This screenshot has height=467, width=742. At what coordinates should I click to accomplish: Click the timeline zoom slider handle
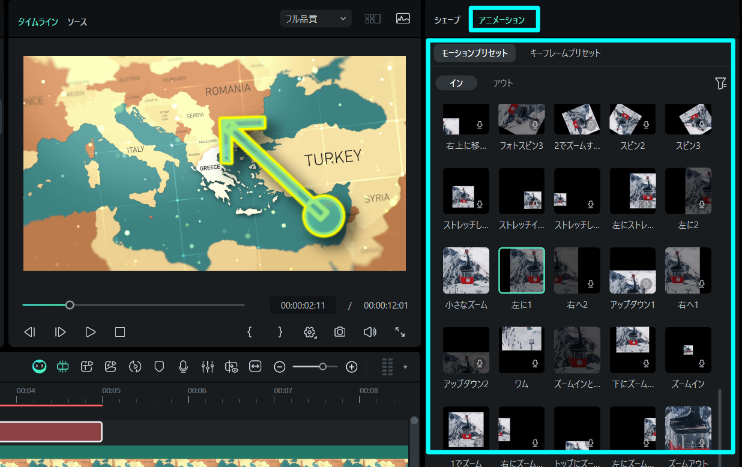coord(322,367)
